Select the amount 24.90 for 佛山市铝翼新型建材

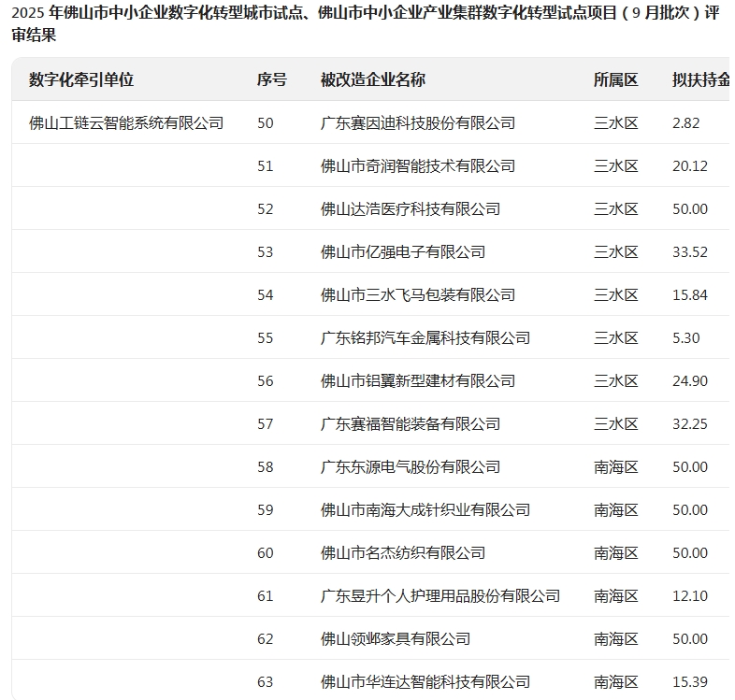(x=689, y=380)
